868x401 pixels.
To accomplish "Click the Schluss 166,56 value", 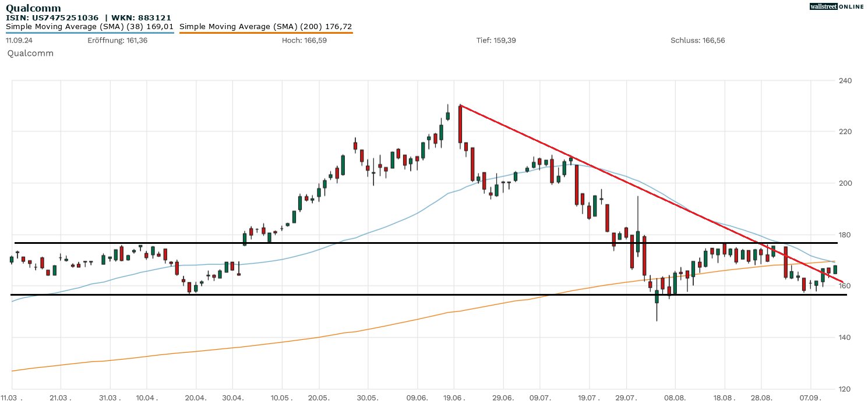I will tap(697, 41).
